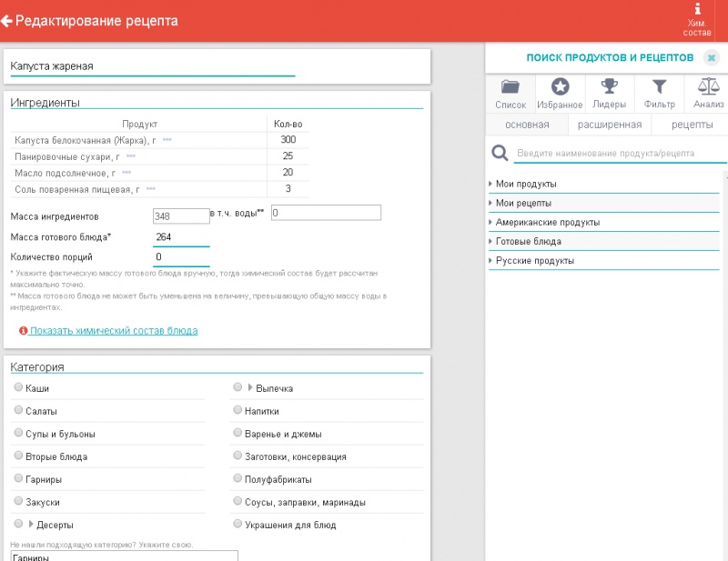The width and height of the screenshot is (728, 561).
Task: Open the Хим. состав info icon
Action: (x=697, y=20)
